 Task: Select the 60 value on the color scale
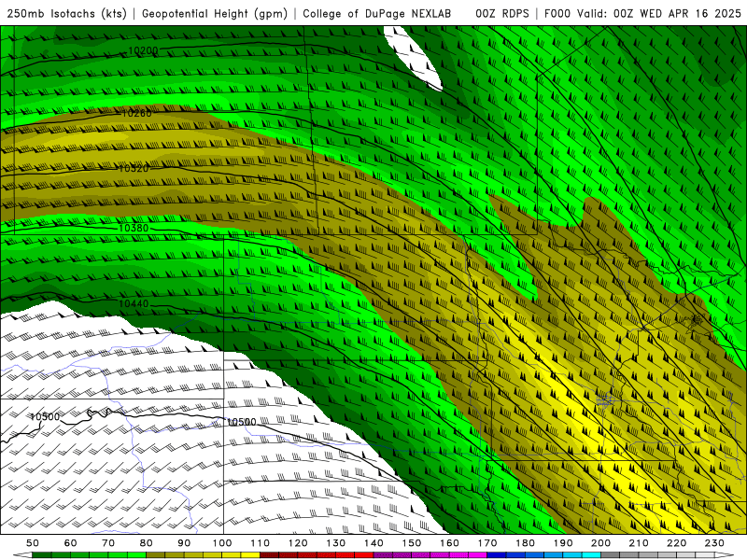pyautogui.click(x=71, y=543)
